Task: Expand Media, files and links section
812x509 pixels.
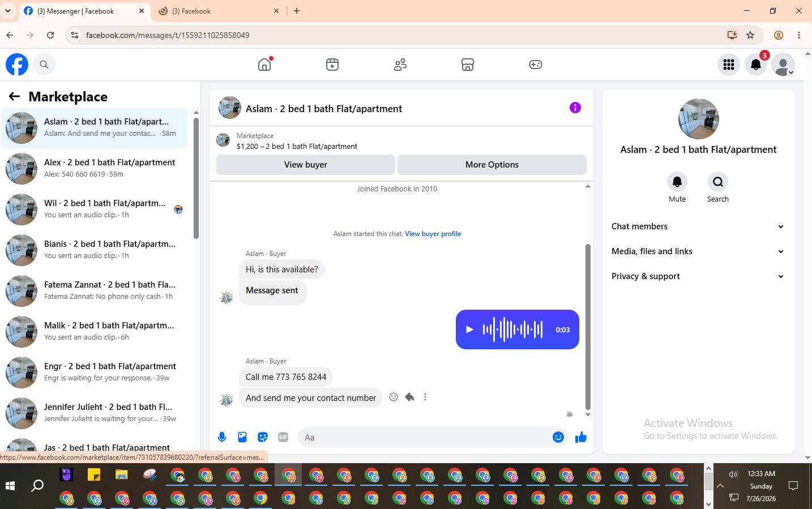Action: (698, 251)
